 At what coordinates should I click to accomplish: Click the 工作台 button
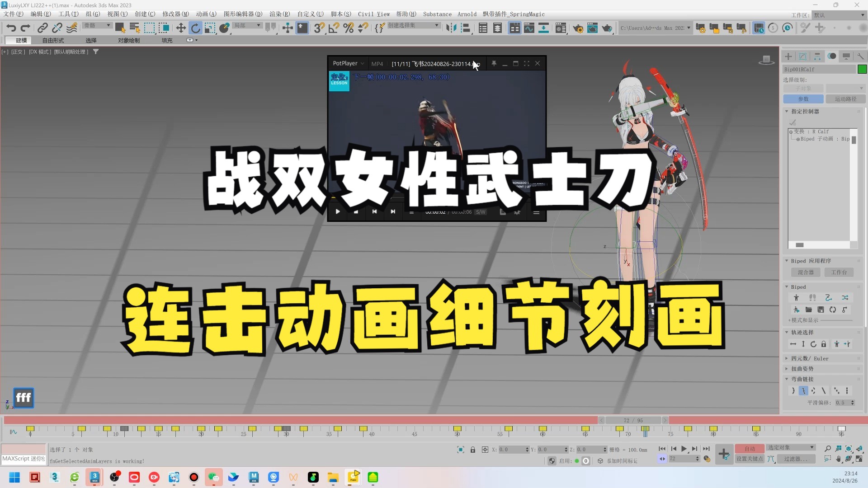pyautogui.click(x=839, y=272)
